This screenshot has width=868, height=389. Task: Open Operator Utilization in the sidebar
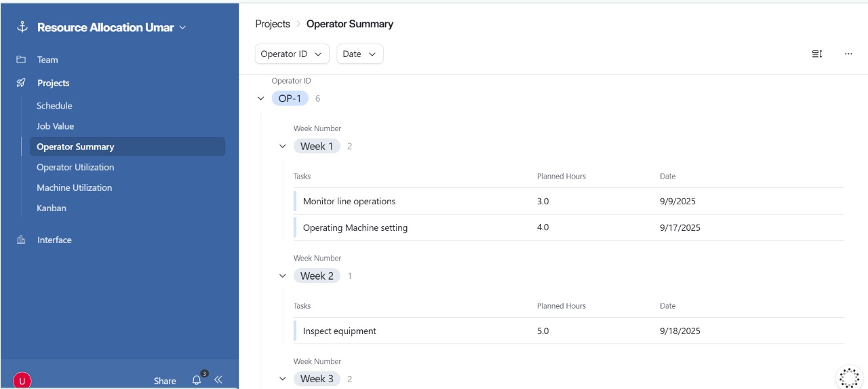pos(75,167)
